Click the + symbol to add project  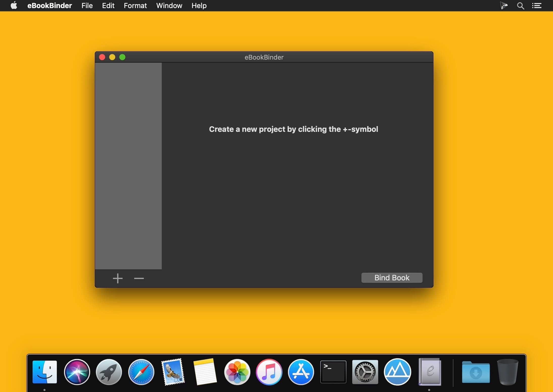pos(118,278)
